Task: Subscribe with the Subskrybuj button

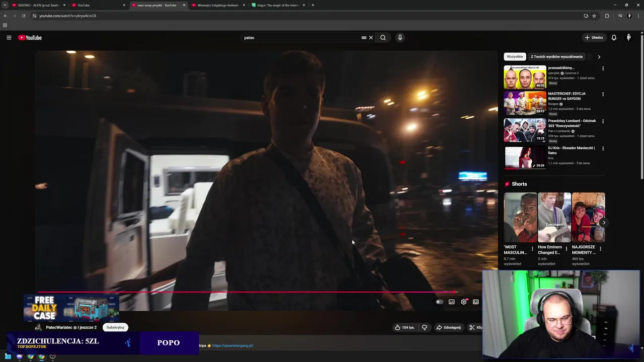Action: click(x=115, y=327)
